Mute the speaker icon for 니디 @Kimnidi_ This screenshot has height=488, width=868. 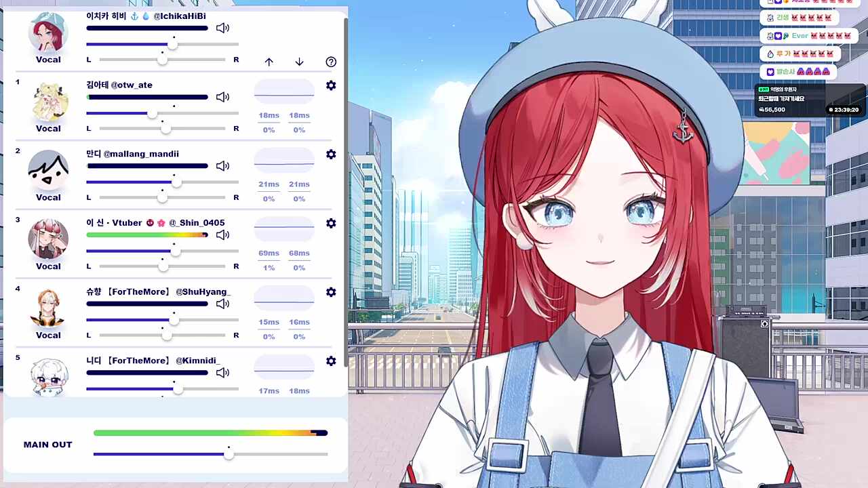coord(222,373)
